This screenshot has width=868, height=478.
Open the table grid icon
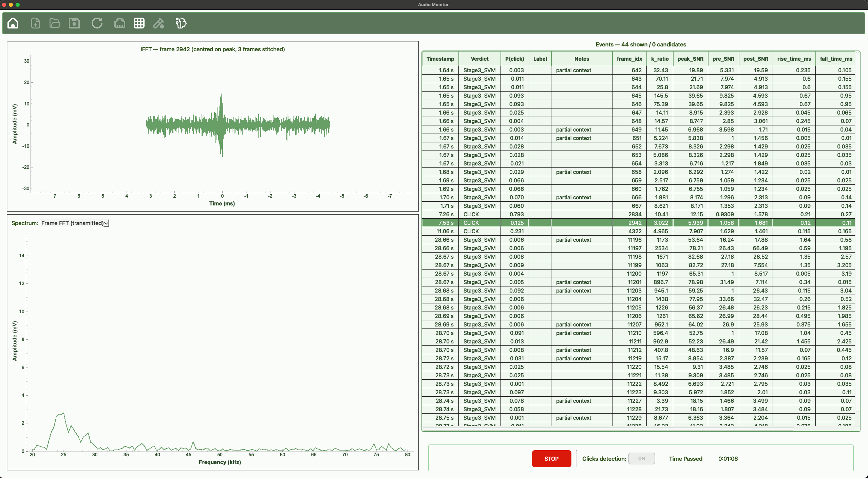139,23
